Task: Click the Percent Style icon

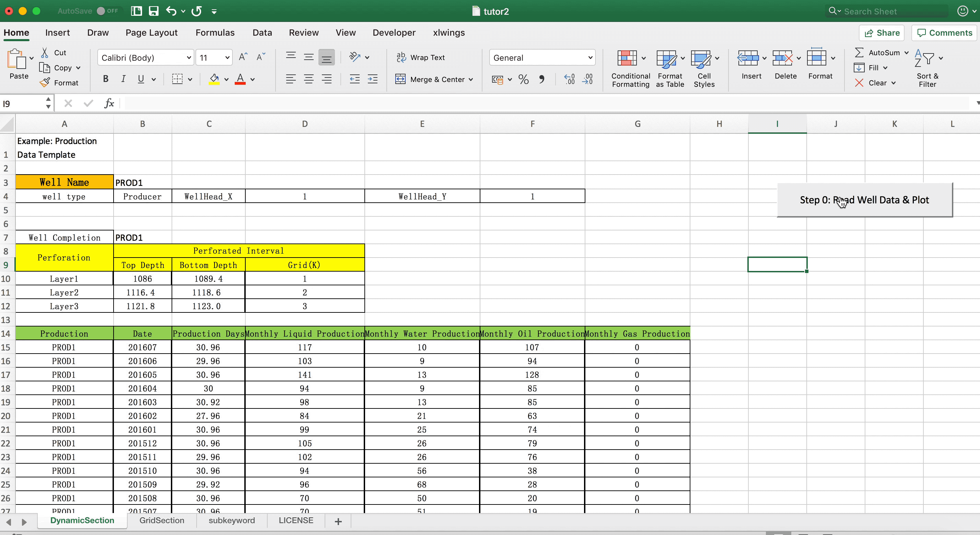Action: [524, 80]
